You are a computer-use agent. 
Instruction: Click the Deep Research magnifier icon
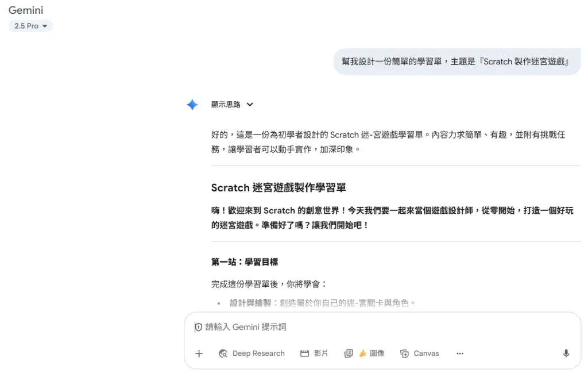tap(223, 353)
